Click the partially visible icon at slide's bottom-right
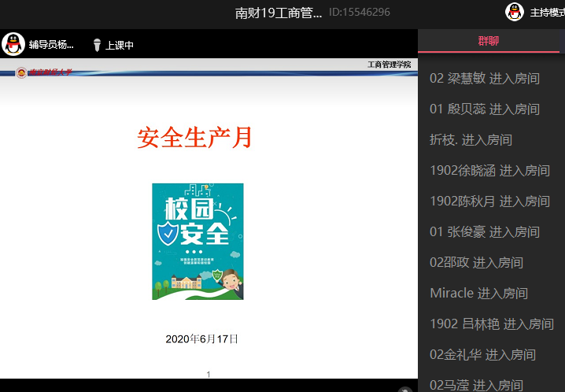Image resolution: width=565 pixels, height=392 pixels. point(405,389)
